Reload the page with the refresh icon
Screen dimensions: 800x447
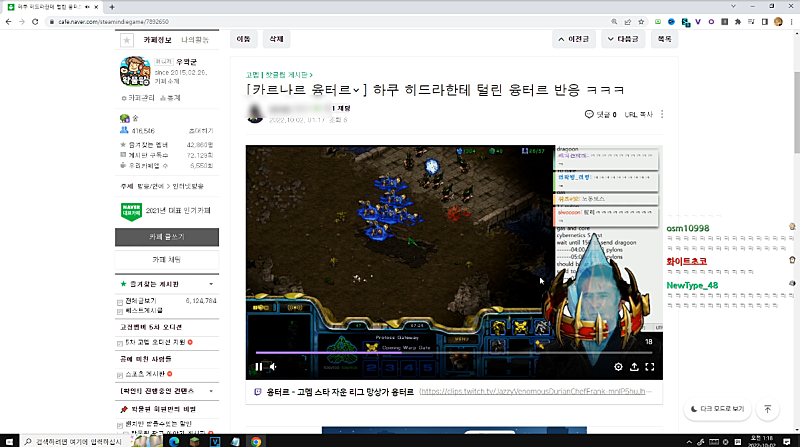point(35,22)
